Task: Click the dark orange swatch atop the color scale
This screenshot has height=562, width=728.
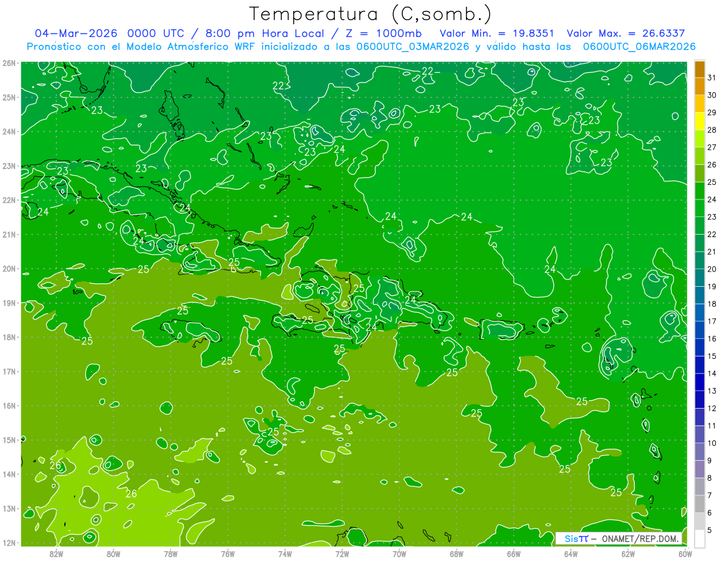Action: pos(699,69)
